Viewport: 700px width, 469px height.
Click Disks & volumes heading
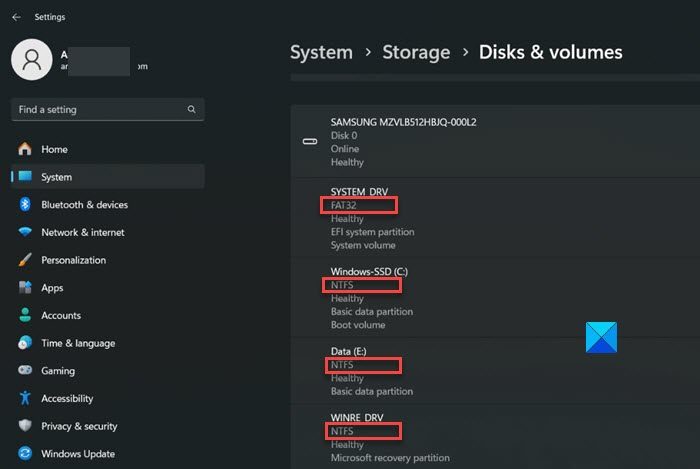(x=550, y=52)
